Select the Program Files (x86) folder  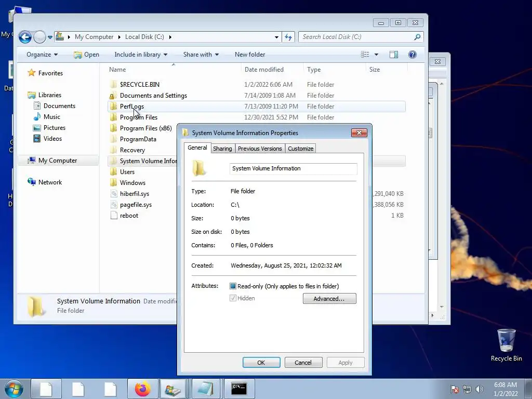[x=146, y=128]
